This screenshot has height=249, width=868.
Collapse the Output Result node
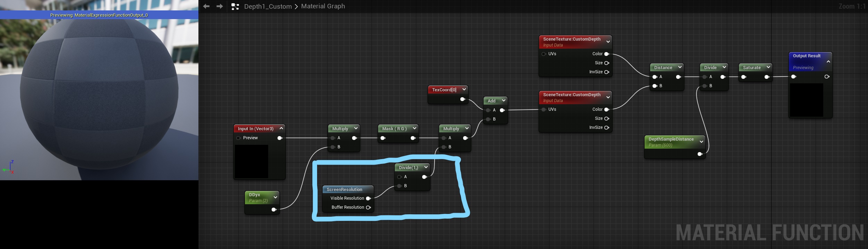(x=828, y=62)
